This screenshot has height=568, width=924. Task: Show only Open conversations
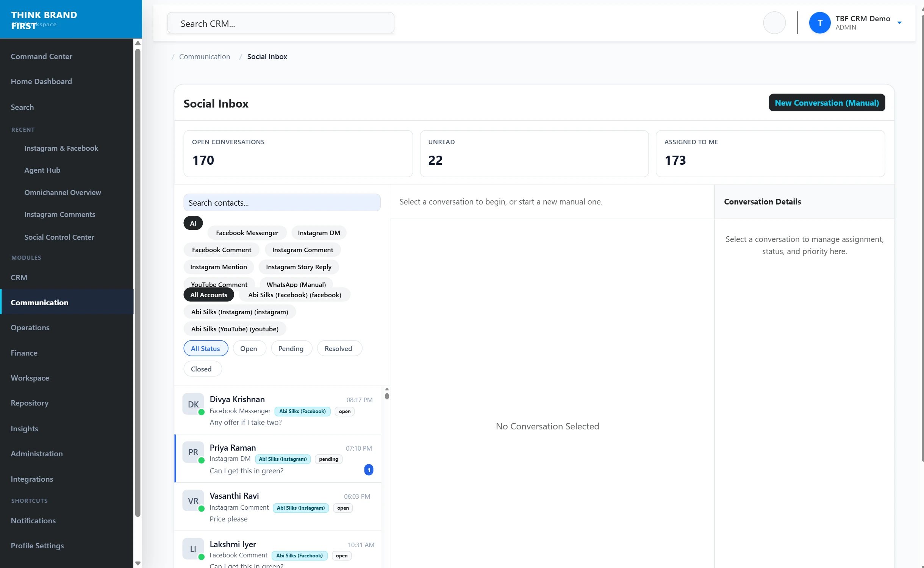click(249, 348)
